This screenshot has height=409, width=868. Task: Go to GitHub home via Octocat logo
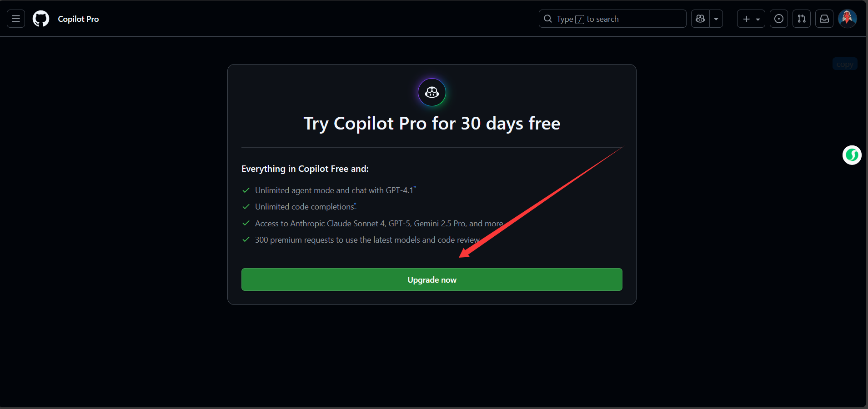click(x=41, y=19)
